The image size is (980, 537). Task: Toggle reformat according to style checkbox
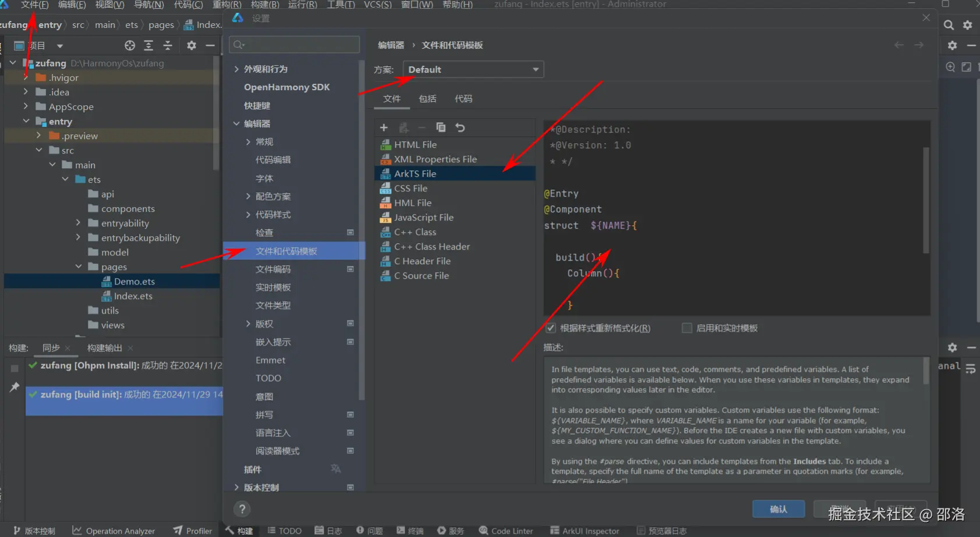click(550, 328)
